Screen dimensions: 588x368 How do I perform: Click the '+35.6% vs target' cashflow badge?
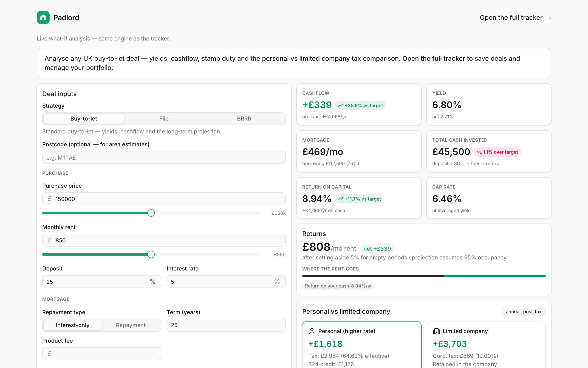coord(361,105)
